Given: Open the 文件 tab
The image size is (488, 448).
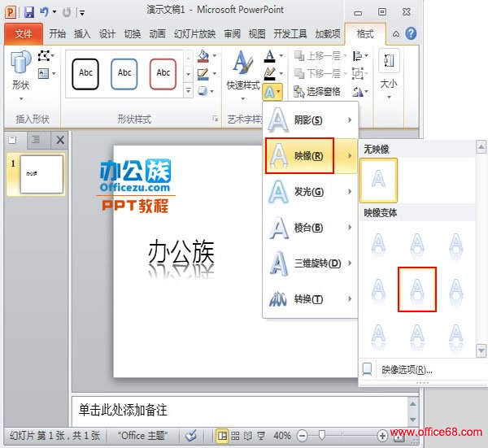Looking at the screenshot, I should click(x=24, y=33).
